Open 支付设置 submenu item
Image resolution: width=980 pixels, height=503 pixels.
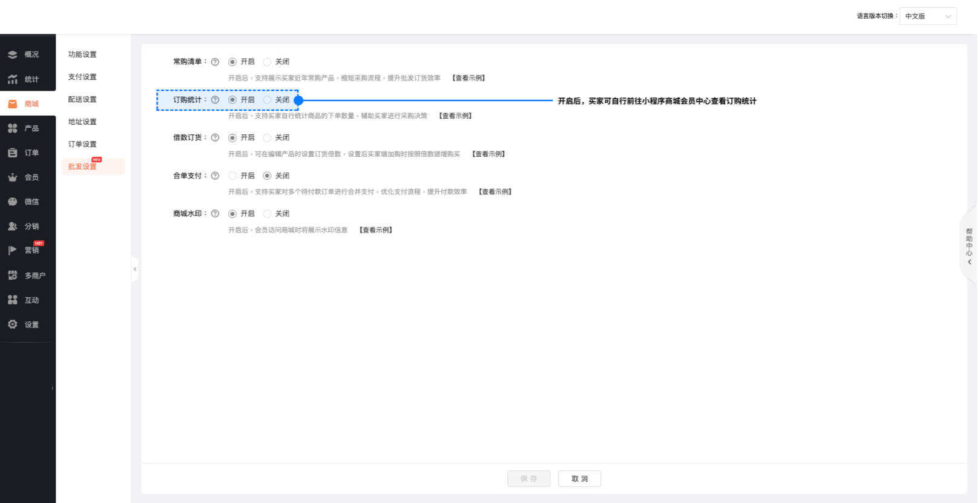click(x=82, y=77)
